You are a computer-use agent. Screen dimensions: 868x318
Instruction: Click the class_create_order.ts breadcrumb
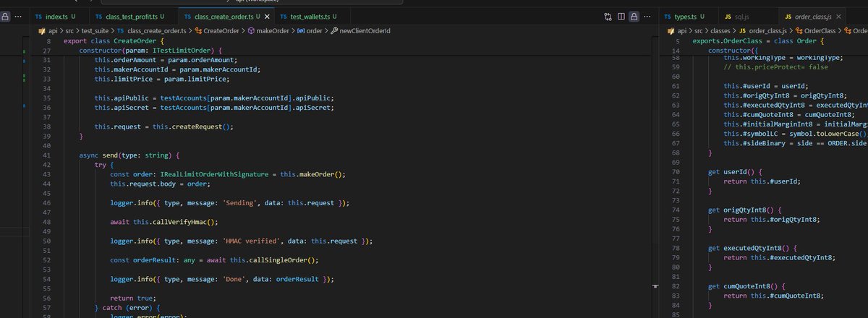156,30
